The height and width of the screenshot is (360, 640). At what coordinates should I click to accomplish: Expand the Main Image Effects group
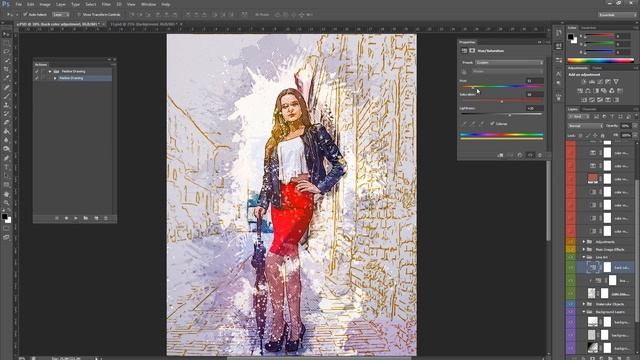(584, 249)
